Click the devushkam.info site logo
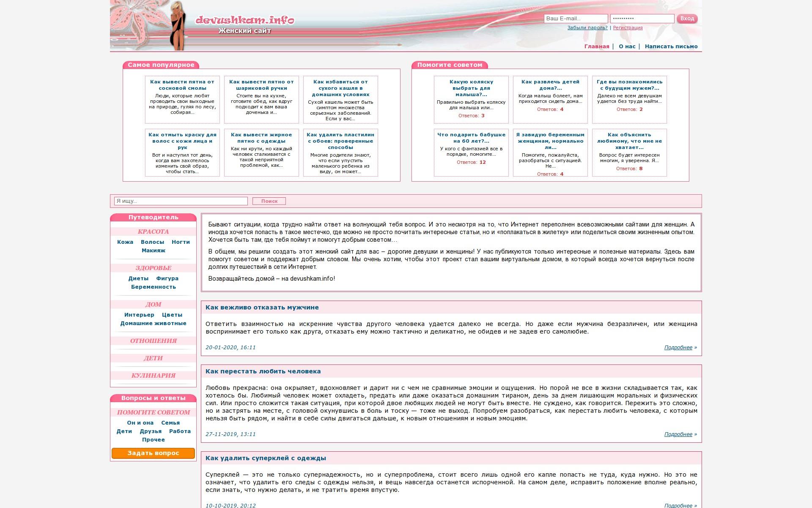Image resolution: width=812 pixels, height=508 pixels. [x=244, y=20]
